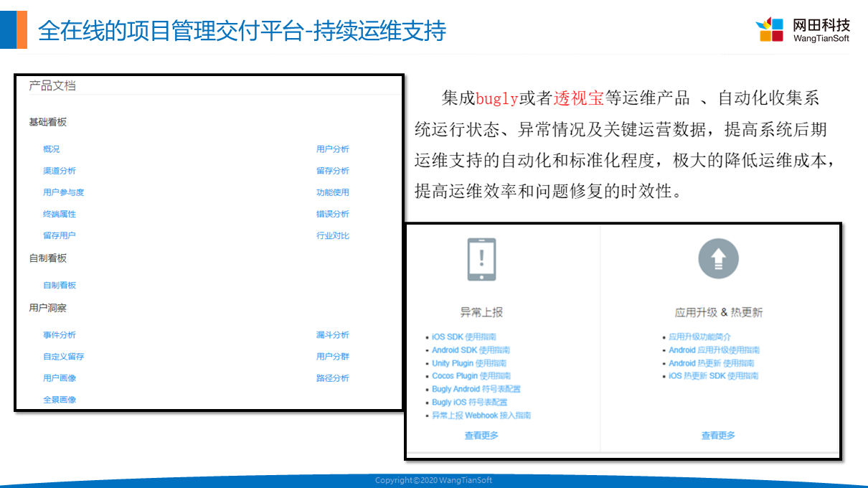Open the 渠道分析 link
The height and width of the screenshot is (488, 868).
tap(60, 171)
